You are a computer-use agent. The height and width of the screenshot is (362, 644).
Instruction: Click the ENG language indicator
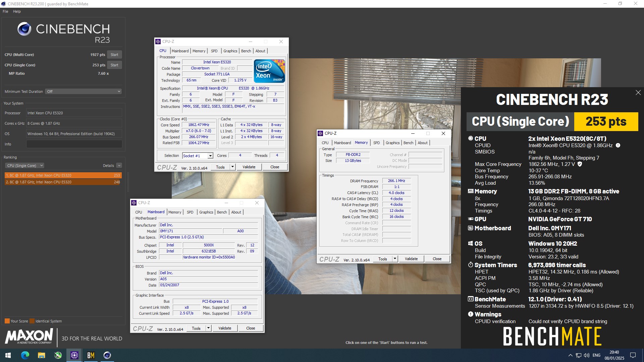(596, 355)
